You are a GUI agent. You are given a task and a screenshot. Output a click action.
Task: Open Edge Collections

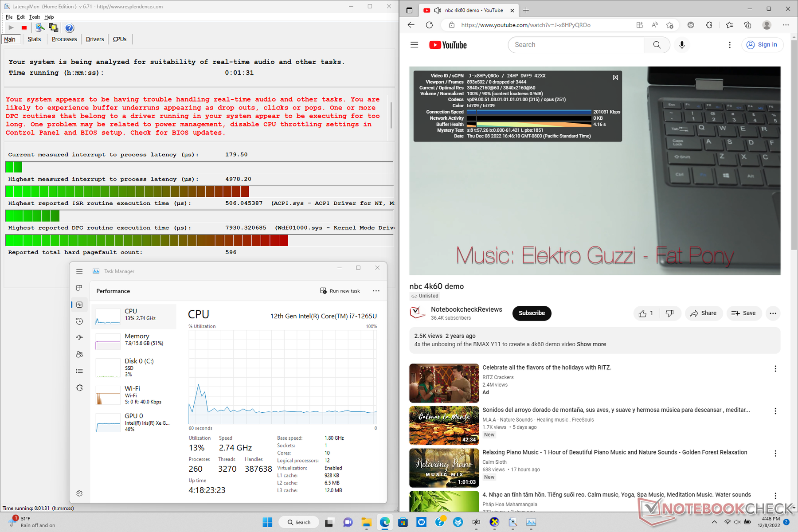point(748,25)
